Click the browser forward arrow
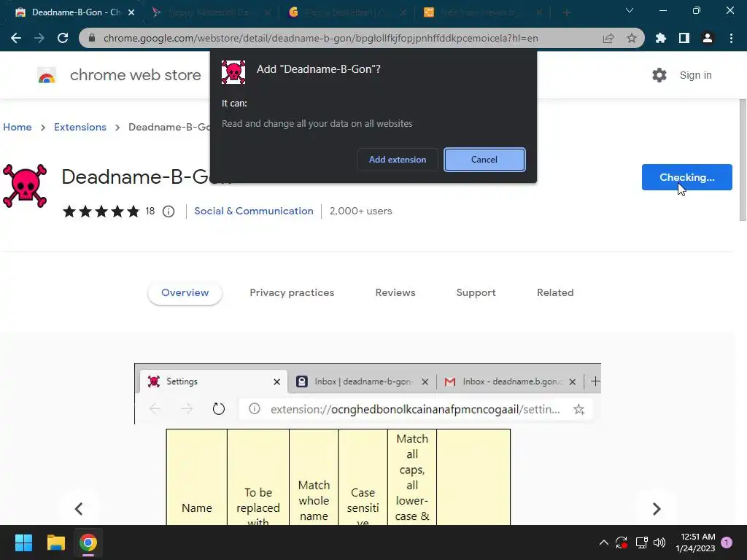Image resolution: width=747 pixels, height=560 pixels. click(x=39, y=38)
